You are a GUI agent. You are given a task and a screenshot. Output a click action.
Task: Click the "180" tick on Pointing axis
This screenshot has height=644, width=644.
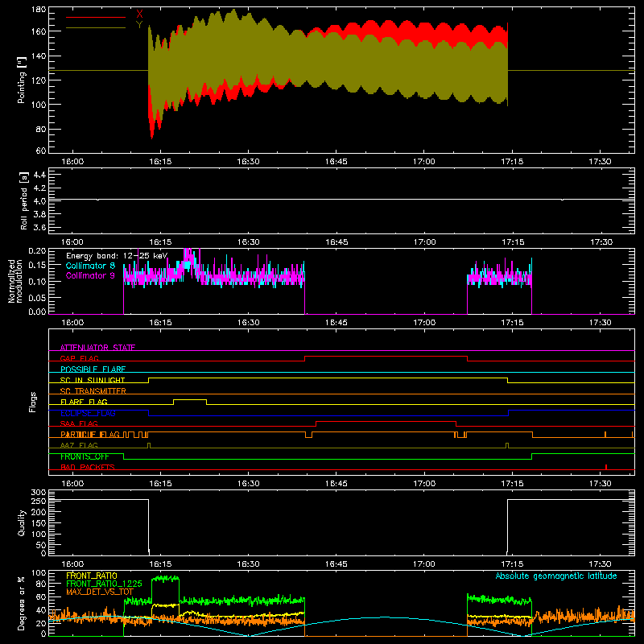tap(39, 10)
